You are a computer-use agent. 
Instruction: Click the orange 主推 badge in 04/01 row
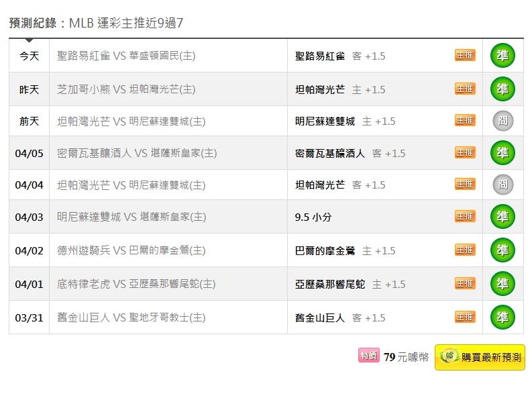(465, 283)
